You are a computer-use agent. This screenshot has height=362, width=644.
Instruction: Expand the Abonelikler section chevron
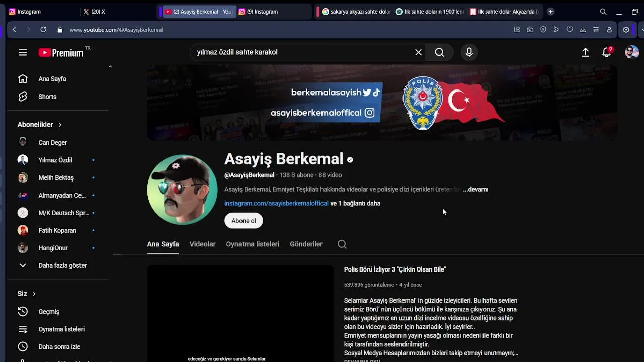coord(60,125)
